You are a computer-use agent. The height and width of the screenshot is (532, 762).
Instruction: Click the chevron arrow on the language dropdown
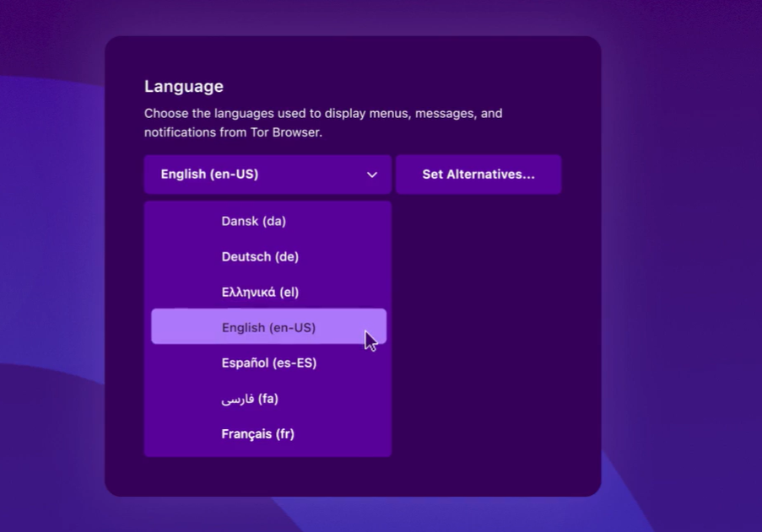tap(371, 175)
